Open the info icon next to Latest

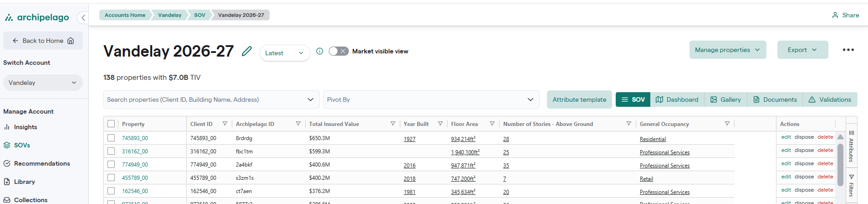pos(320,51)
